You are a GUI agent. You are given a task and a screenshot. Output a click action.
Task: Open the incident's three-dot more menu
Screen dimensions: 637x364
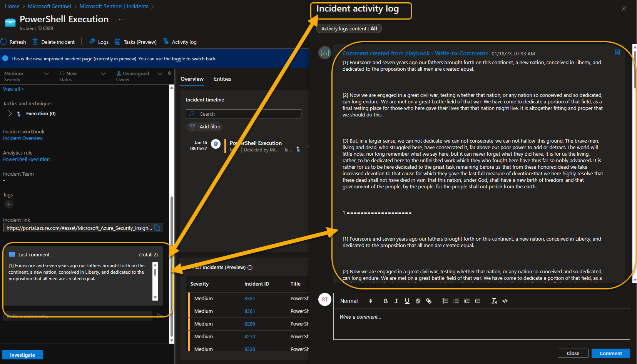pyautogui.click(x=121, y=19)
